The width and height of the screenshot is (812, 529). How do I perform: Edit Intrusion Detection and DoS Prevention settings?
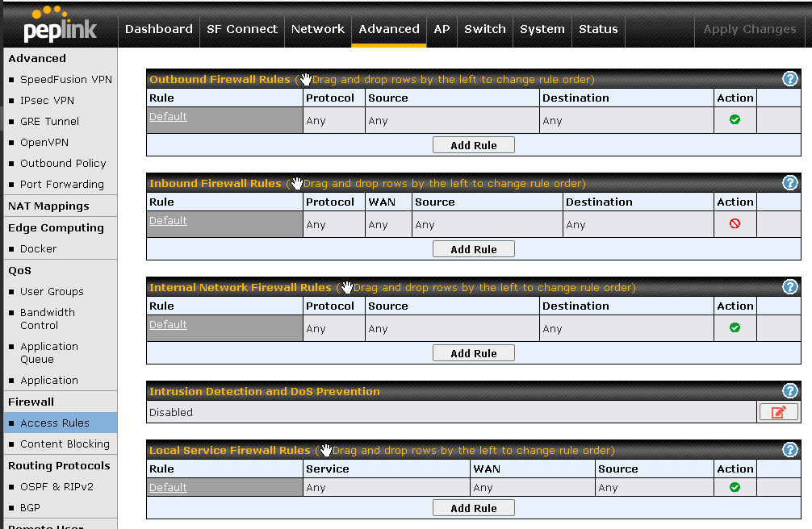click(x=778, y=412)
